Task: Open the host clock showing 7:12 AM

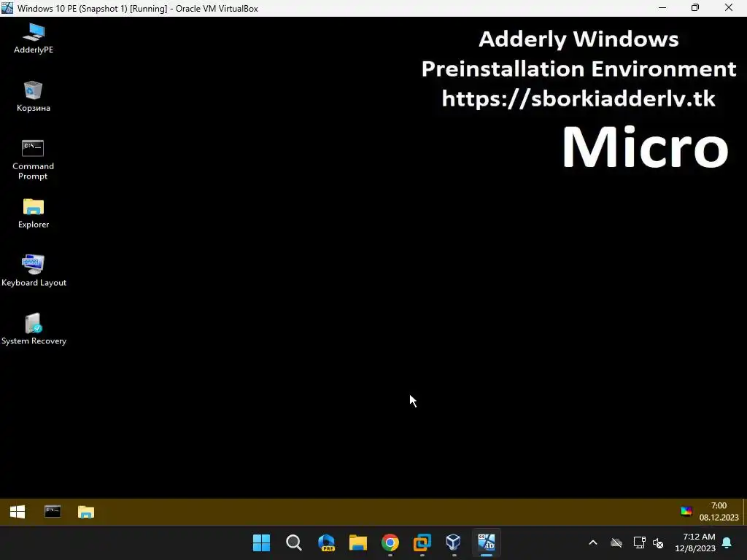Action: [x=695, y=542]
